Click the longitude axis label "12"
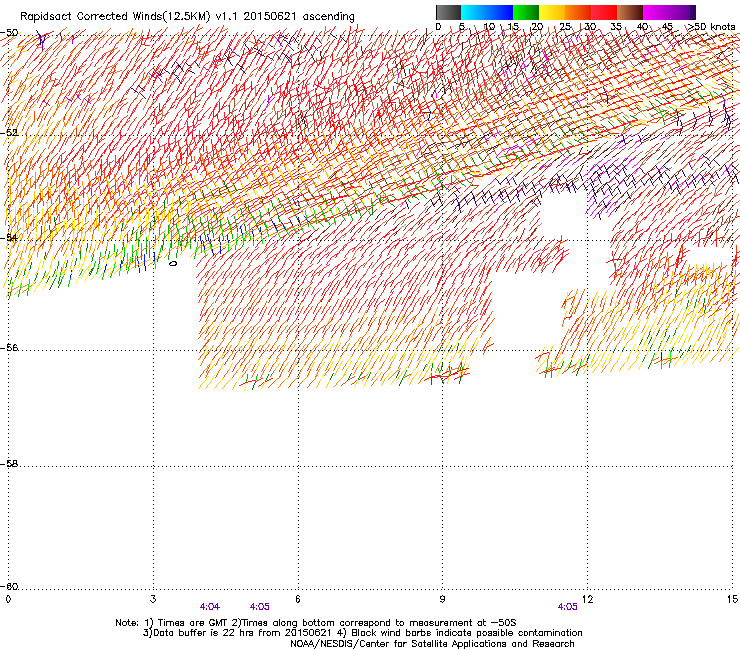This screenshot has height=650, width=740. [x=587, y=599]
